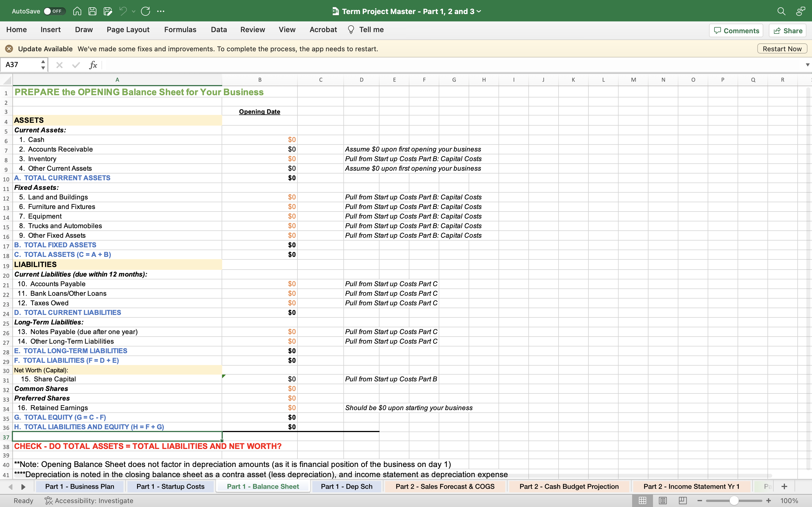This screenshot has width=812, height=507.
Task: Click the Share button
Action: click(787, 30)
